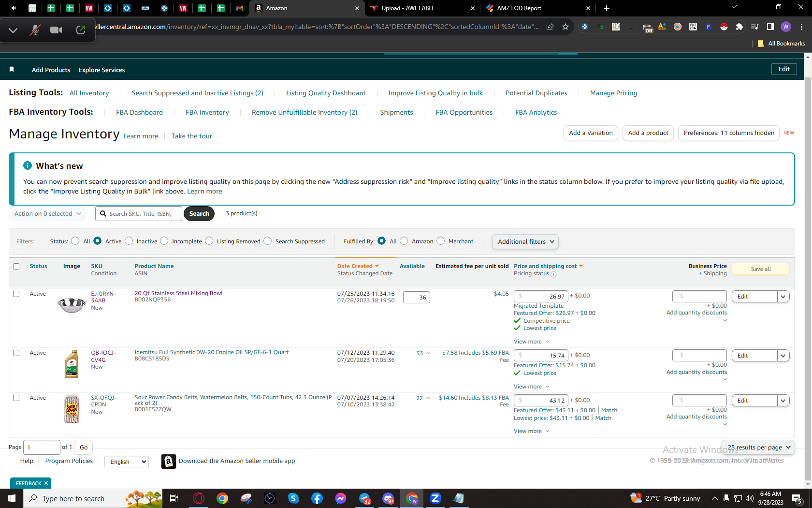This screenshot has width=812, height=508.
Task: Bookmark this page with the star icon
Action: coord(565,27)
